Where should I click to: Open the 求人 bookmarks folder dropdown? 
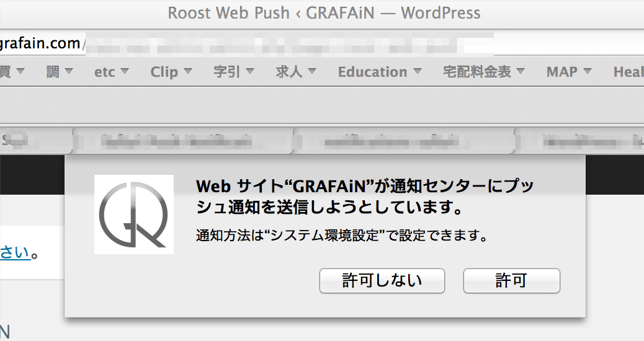(296, 72)
